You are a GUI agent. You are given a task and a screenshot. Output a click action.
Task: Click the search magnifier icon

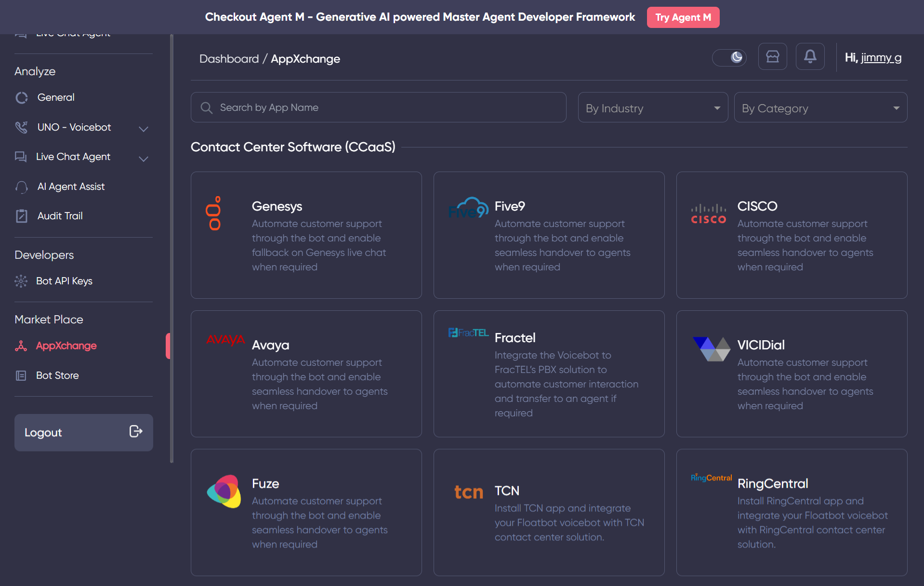[207, 107]
